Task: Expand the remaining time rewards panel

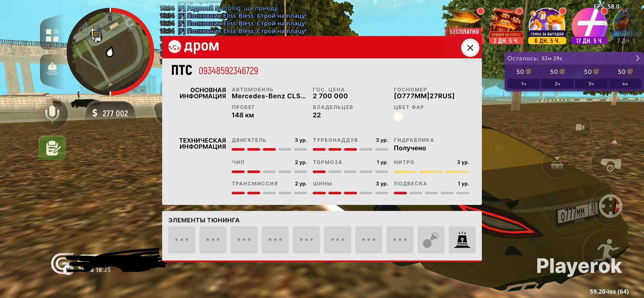Action: click(x=638, y=58)
